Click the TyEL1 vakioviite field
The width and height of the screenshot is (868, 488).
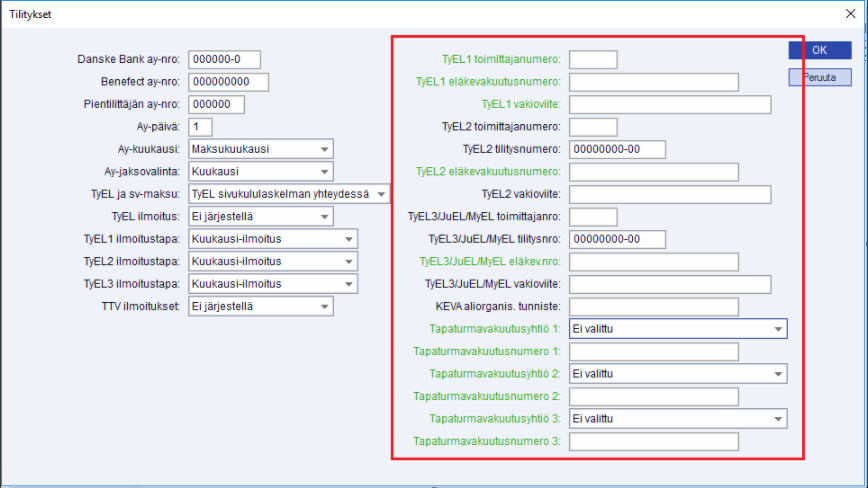(x=669, y=105)
